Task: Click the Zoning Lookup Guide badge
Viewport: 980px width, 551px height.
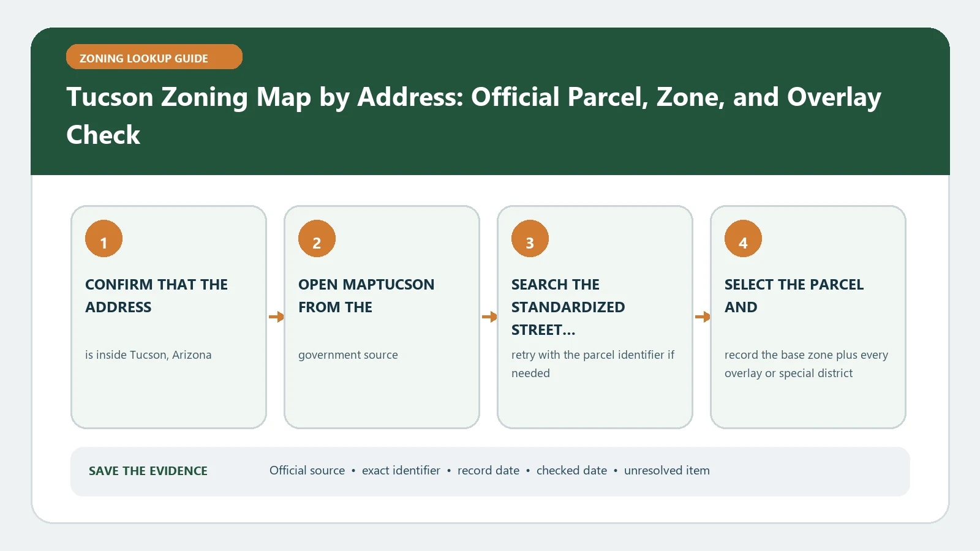Action: point(154,57)
